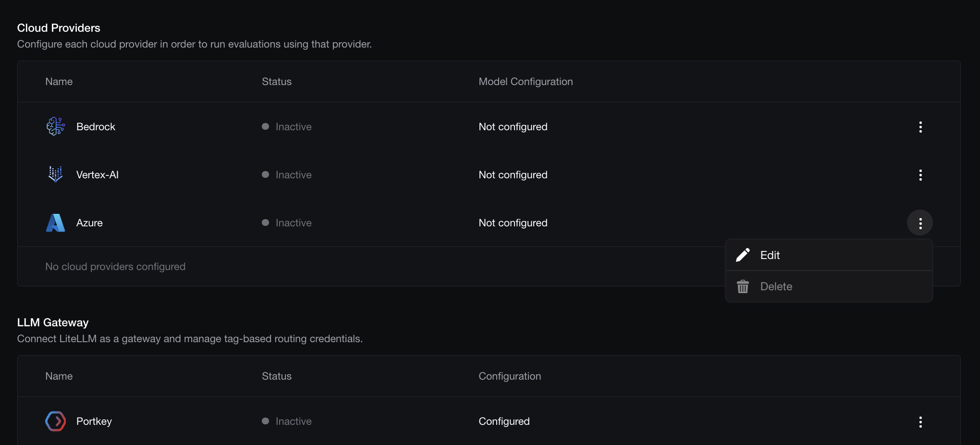Click the trash can Delete icon
Viewport: 980px width, 445px height.
pos(743,286)
